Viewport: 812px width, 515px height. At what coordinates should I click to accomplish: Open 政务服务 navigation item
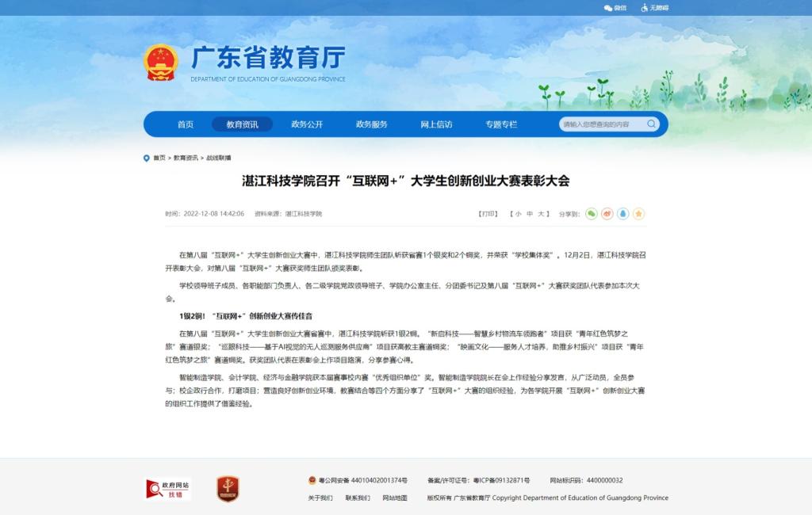point(371,124)
